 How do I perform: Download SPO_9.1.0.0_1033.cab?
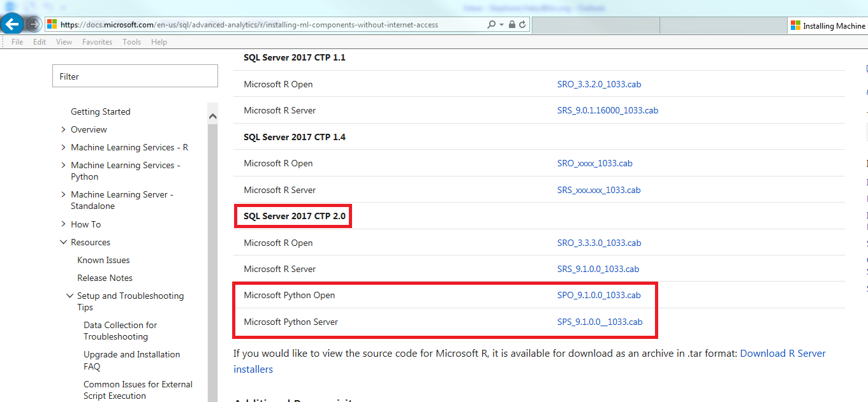(599, 295)
